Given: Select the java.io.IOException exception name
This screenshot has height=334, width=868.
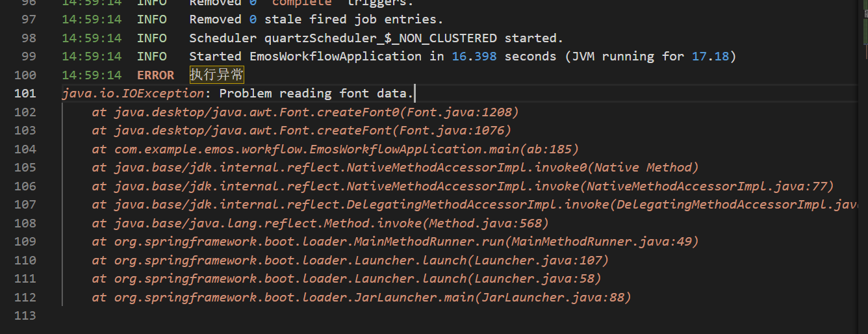Looking at the screenshot, I should [133, 94].
